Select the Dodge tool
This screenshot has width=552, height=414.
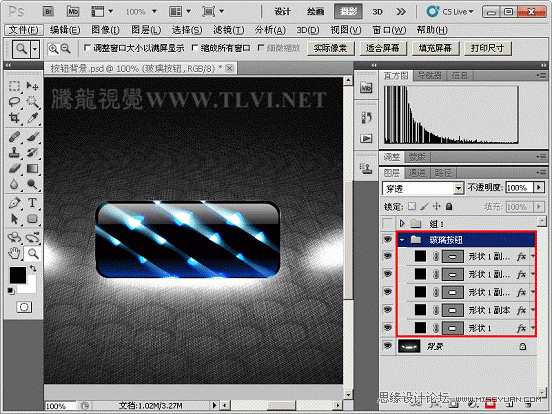click(33, 184)
